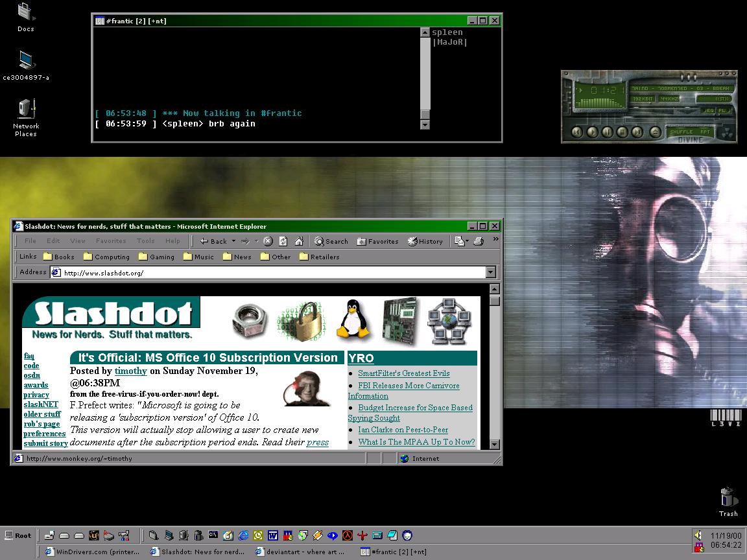Screen dimensions: 747x560
Task: Expand the IE toolbar overflow chevron
Action: click(496, 239)
